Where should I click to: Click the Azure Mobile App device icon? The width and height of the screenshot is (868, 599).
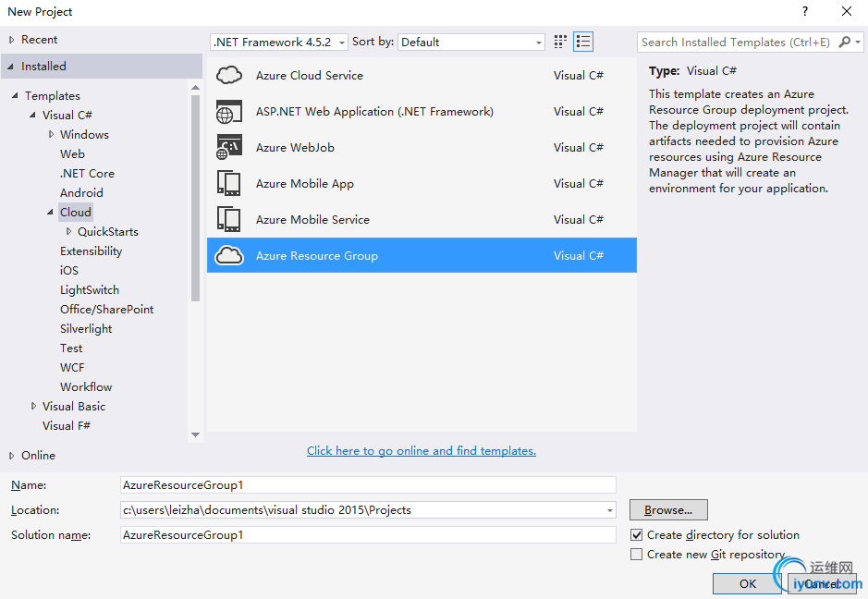(229, 183)
